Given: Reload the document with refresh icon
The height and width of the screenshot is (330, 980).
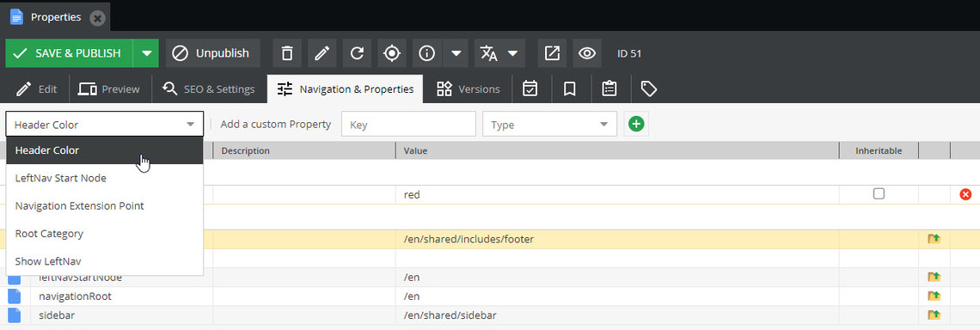Looking at the screenshot, I should click(357, 53).
